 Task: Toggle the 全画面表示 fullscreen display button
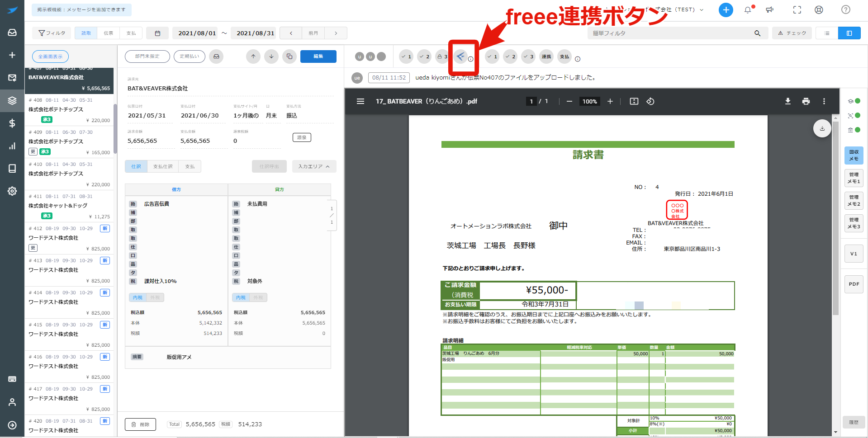[50, 57]
